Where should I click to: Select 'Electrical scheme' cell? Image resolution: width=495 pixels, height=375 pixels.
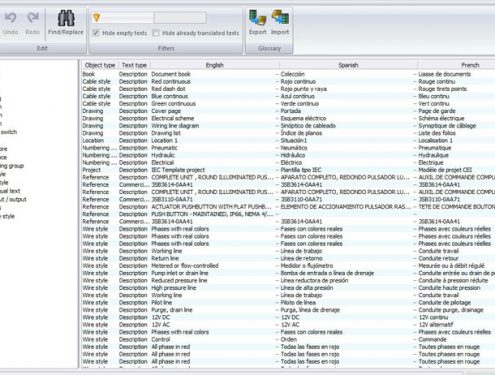point(173,118)
